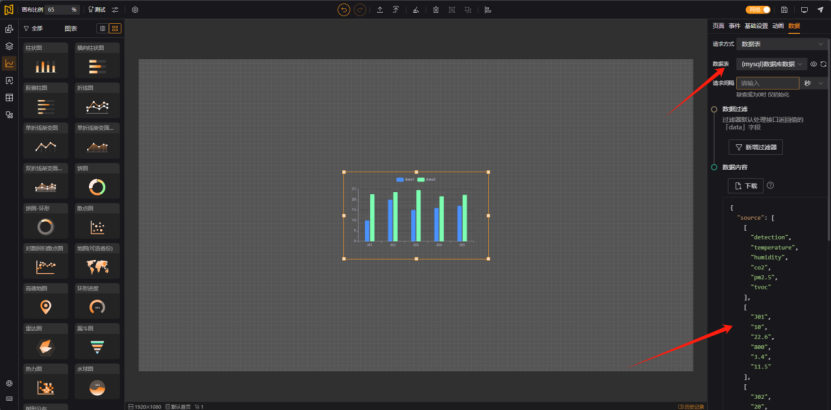This screenshot has height=410, width=831.
Task: Pick the 高德地图 location pin thumbnail
Action: click(x=46, y=301)
